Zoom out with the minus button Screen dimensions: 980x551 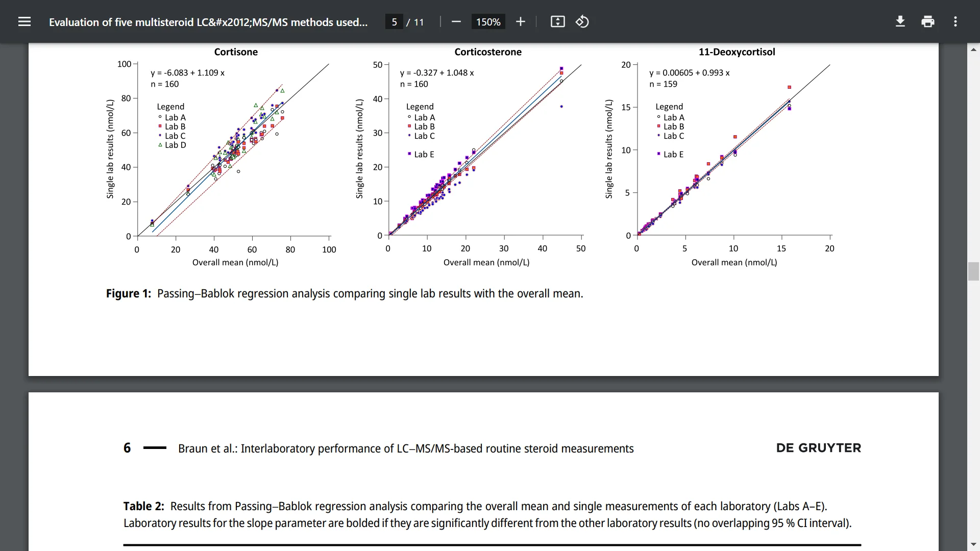click(456, 22)
